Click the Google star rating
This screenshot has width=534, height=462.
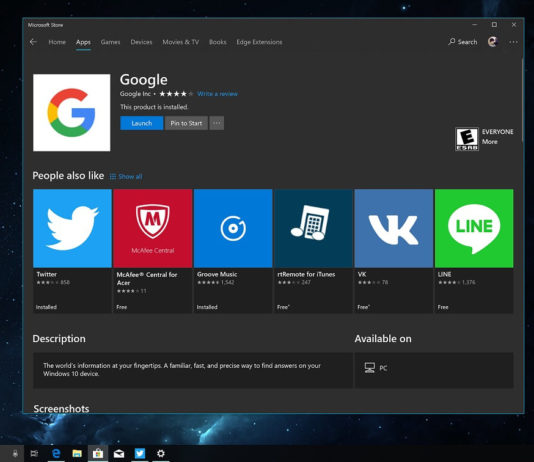[x=176, y=94]
